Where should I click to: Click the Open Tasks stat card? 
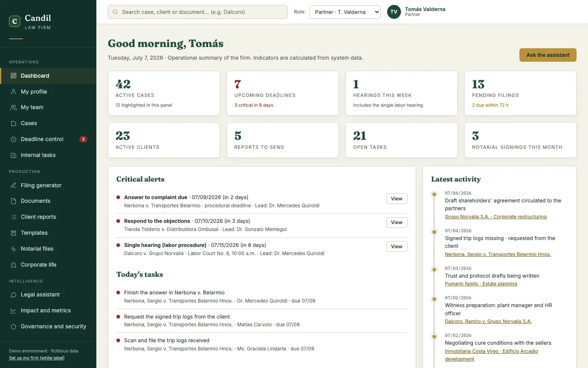click(x=401, y=140)
